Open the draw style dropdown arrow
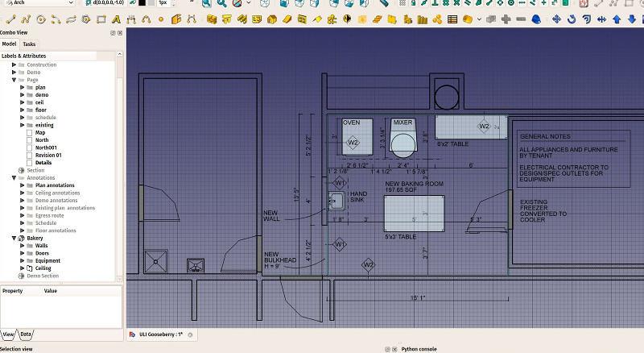This screenshot has width=644, height=353. pyautogui.click(x=249, y=3)
